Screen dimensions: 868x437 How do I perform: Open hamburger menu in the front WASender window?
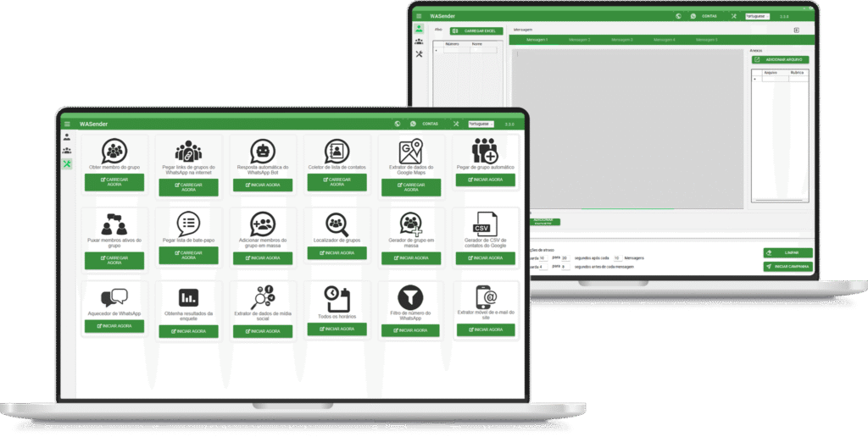pos(67,124)
